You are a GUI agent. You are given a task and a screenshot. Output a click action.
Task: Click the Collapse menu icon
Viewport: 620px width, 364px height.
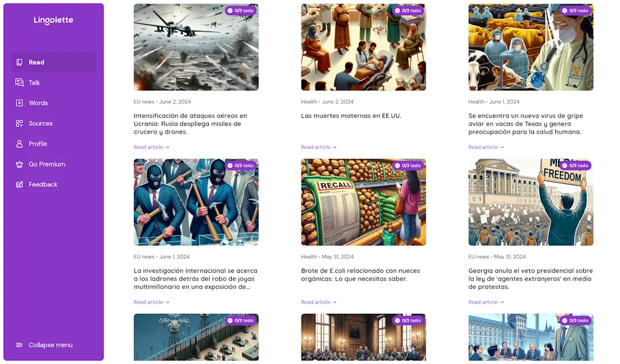coord(19,345)
